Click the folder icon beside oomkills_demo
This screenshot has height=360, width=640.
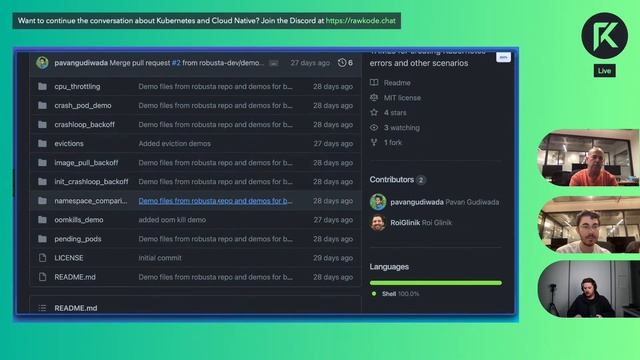[42, 220]
